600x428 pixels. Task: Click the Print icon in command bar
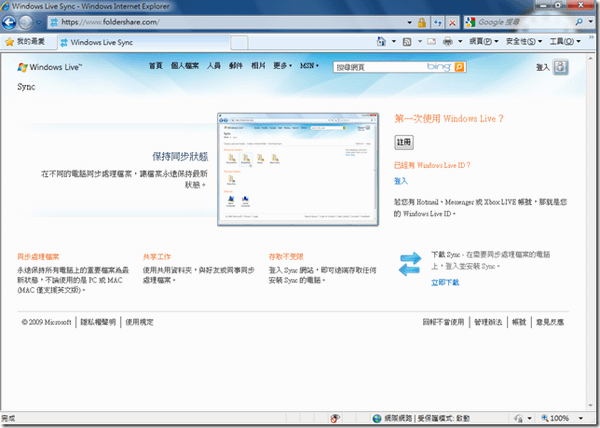click(448, 41)
